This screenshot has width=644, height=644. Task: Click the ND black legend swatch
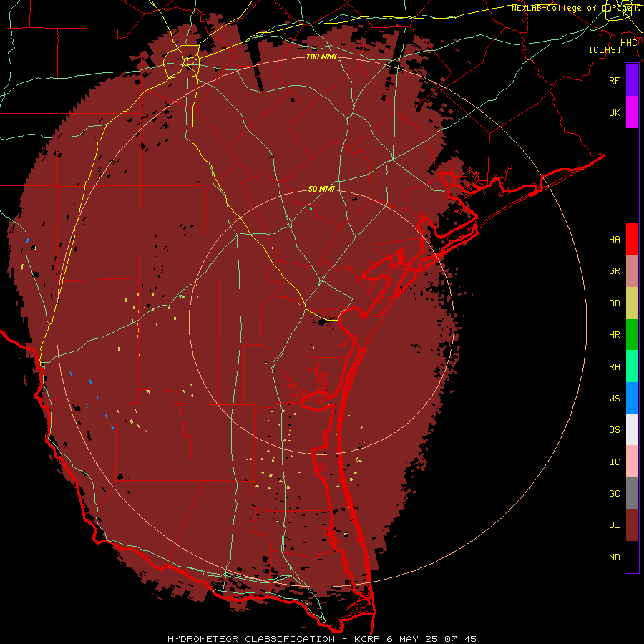632,557
